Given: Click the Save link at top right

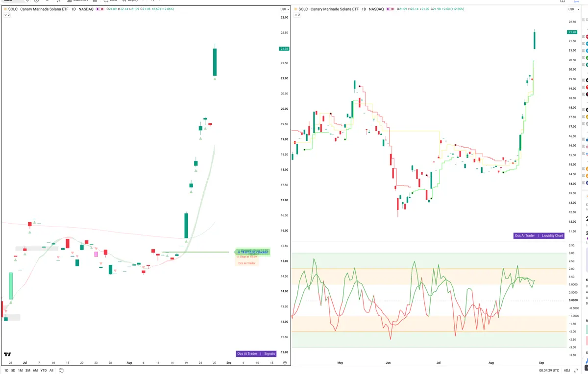Looking at the screenshot, I should (x=576, y=1).
